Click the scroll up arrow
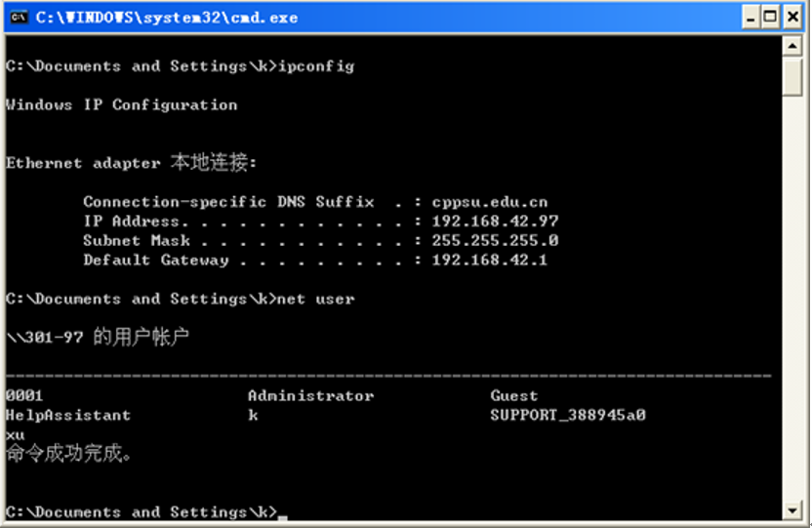This screenshot has width=812, height=528. [792, 46]
